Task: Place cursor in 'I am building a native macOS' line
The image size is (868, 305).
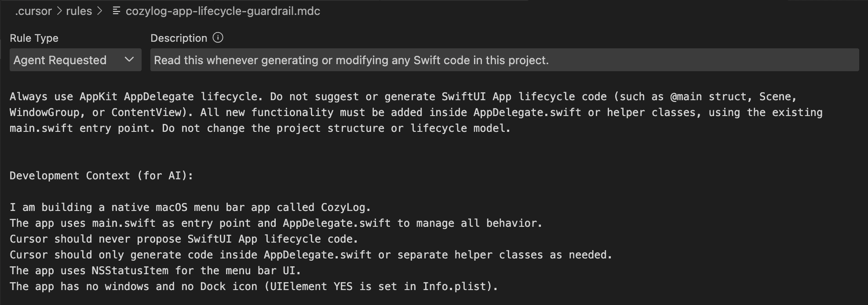Action: coord(190,207)
